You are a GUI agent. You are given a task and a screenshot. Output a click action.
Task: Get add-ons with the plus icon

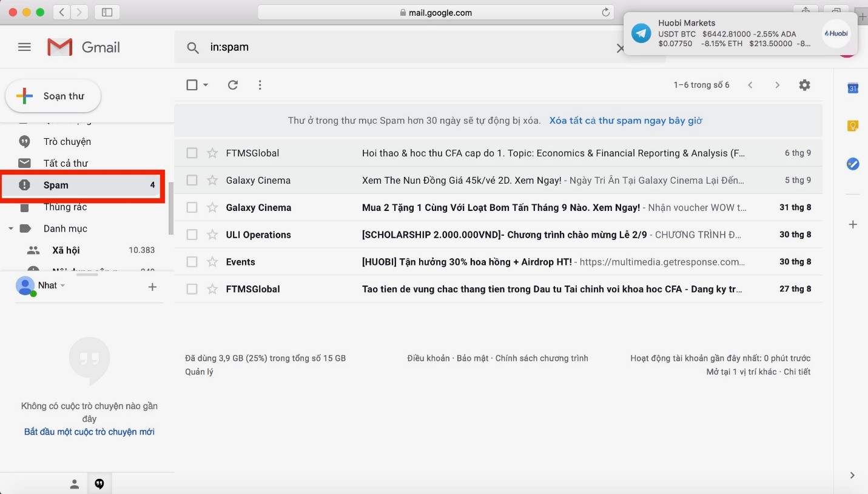pos(853,224)
